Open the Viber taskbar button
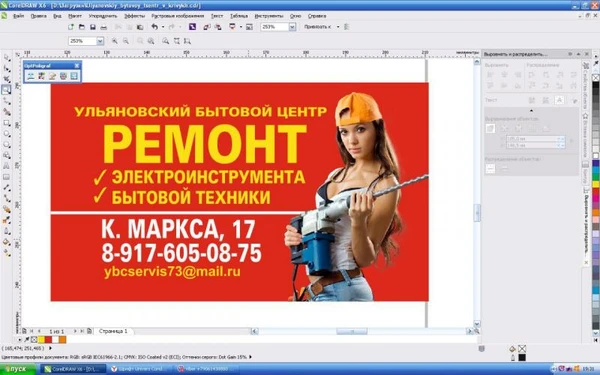 click(x=207, y=369)
